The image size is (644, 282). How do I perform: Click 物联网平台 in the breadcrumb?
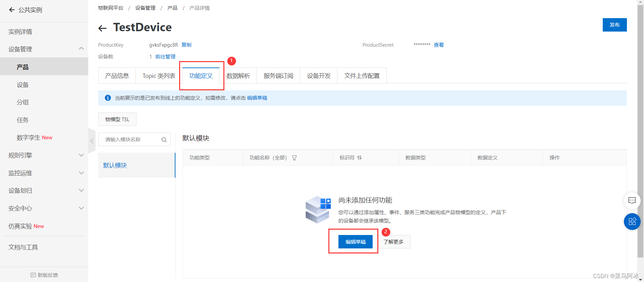(x=111, y=8)
